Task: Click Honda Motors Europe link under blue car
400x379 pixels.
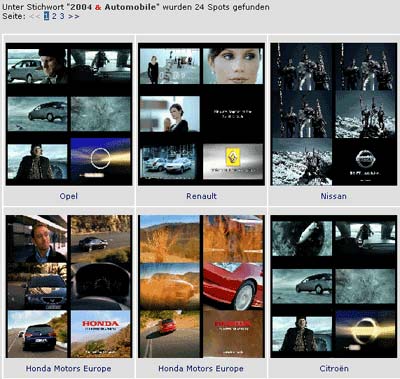Action: point(69,369)
